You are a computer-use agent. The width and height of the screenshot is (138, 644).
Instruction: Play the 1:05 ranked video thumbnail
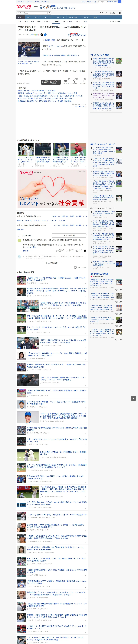[x=119, y=214]
